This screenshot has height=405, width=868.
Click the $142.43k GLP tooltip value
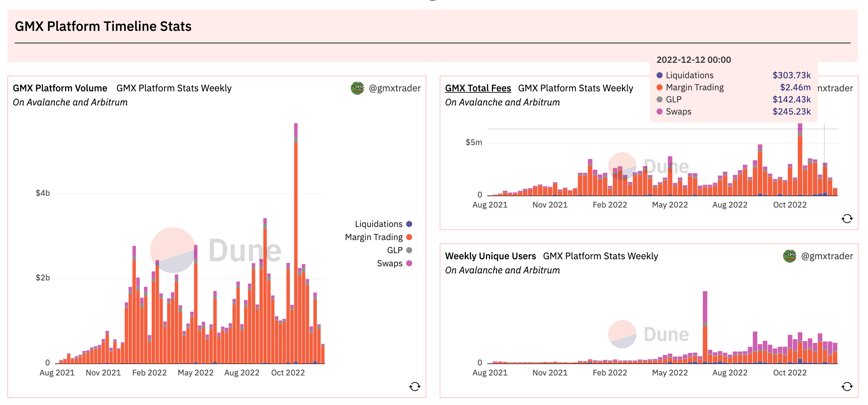(791, 100)
